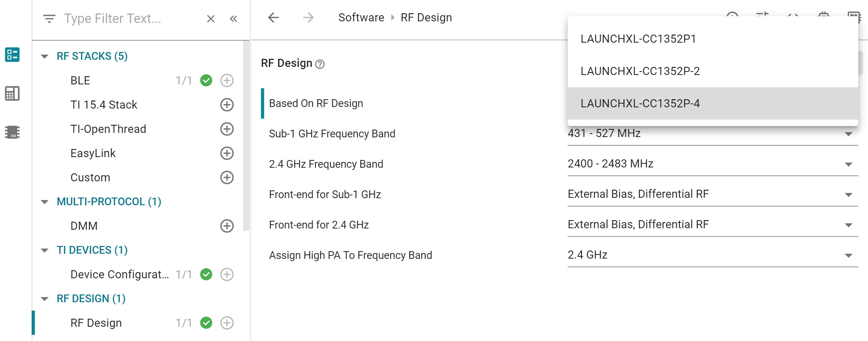
Task: Open Front-end for Sub-1 GHz dropdown
Action: pyautogui.click(x=712, y=194)
